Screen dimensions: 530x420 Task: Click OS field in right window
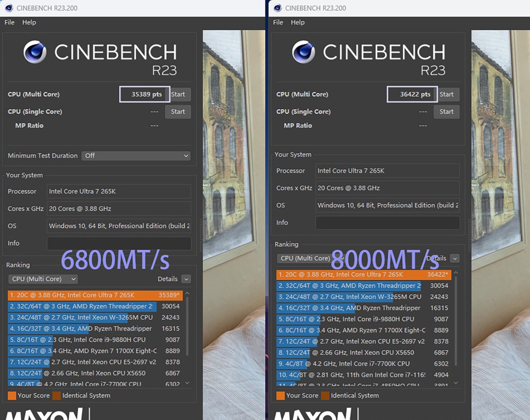point(388,205)
